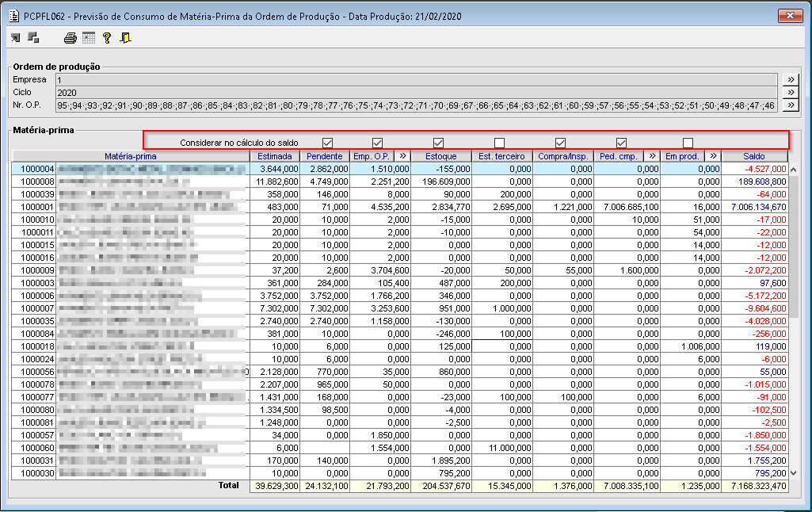This screenshot has height=512, width=812.
Task: Open the lookup arrows beside the Ciclo field
Action: [791, 92]
